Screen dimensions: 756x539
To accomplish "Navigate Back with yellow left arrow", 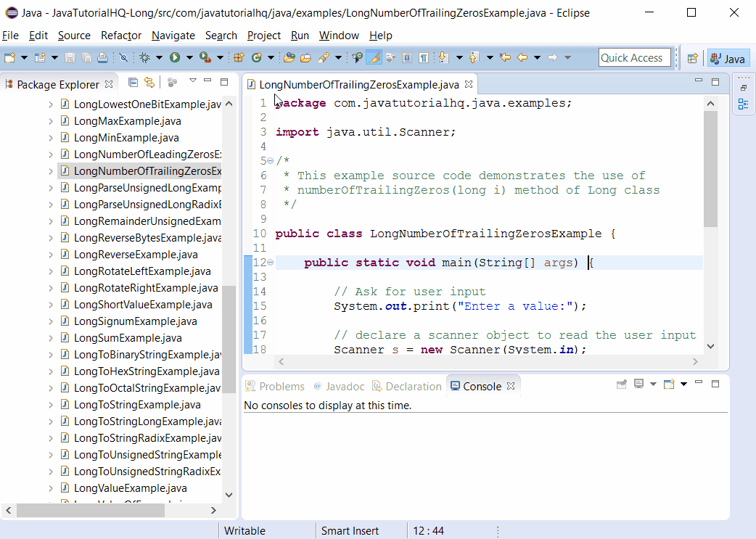I will click(522, 58).
